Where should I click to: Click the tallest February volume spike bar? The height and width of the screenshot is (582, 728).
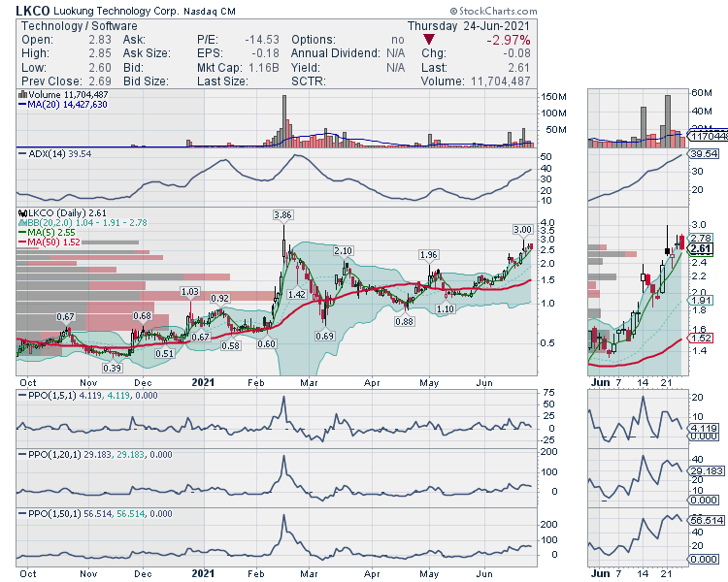point(284,121)
